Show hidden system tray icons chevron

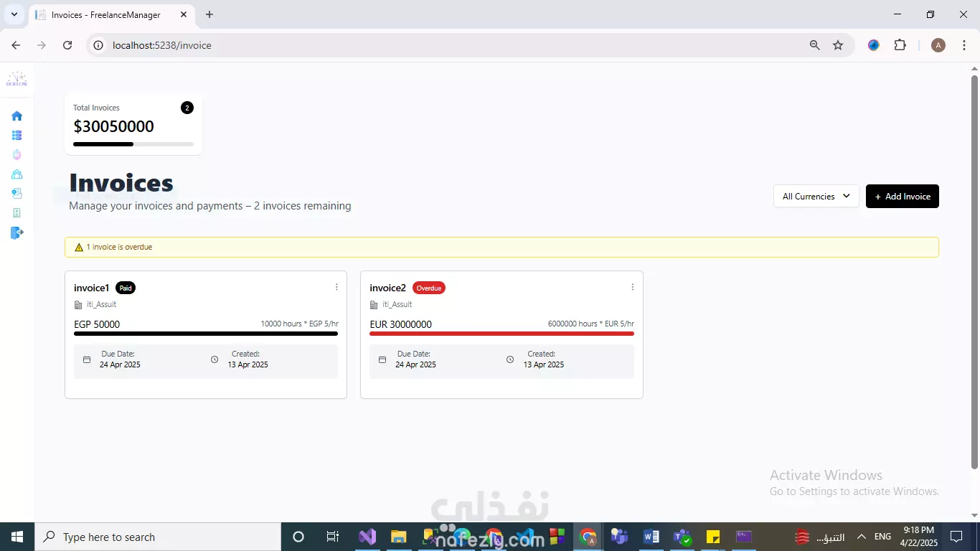(x=862, y=537)
